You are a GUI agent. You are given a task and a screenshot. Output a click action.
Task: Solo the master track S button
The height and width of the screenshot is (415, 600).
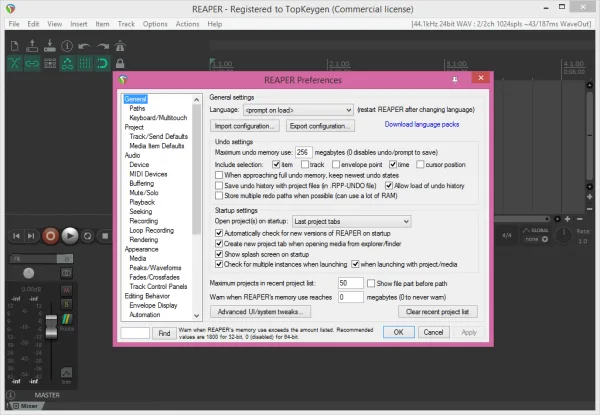[x=67, y=304]
